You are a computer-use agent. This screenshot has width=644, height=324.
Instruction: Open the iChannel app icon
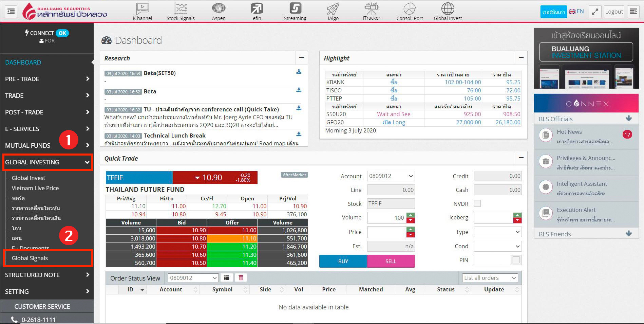pyautogui.click(x=143, y=11)
